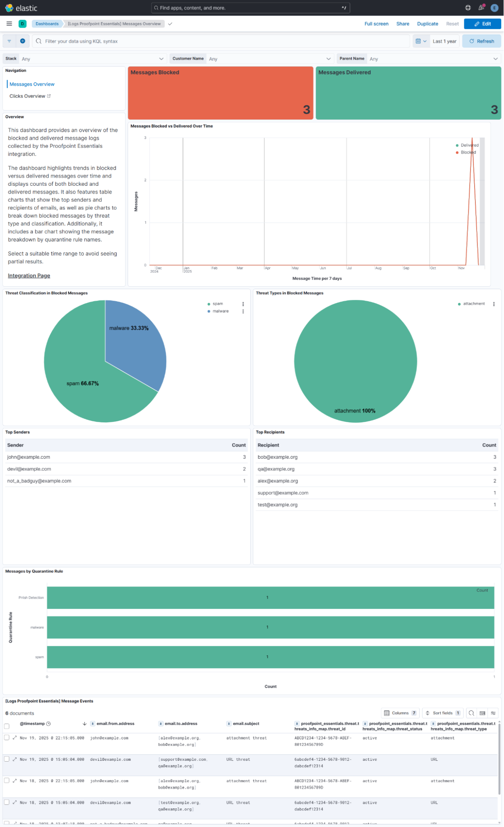Click Full screen in top menu
Image resolution: width=504 pixels, height=827 pixels.
376,24
